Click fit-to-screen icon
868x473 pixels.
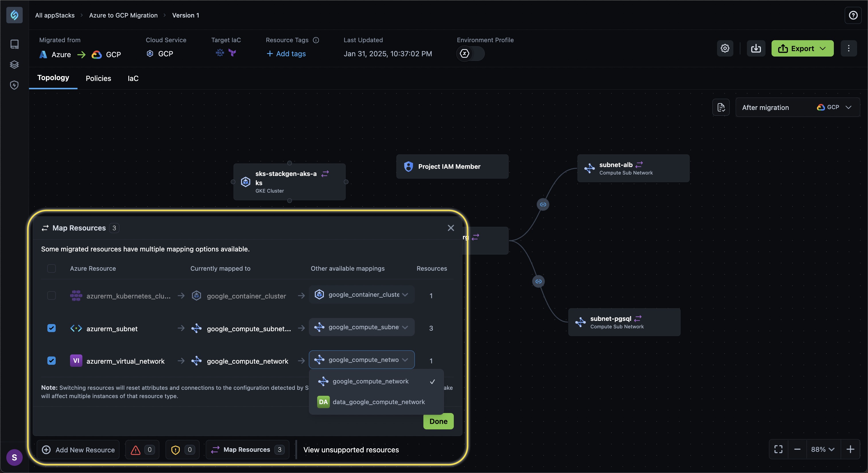pos(778,449)
